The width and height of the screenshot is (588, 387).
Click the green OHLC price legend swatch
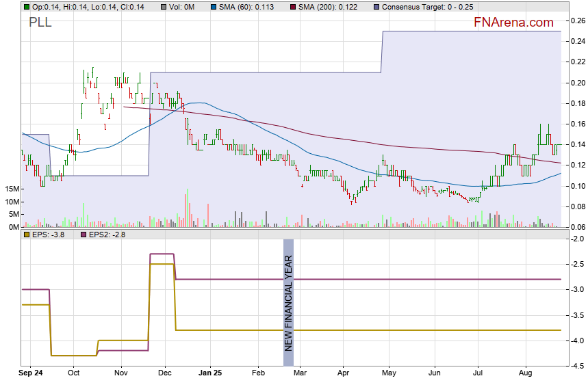click(26, 6)
